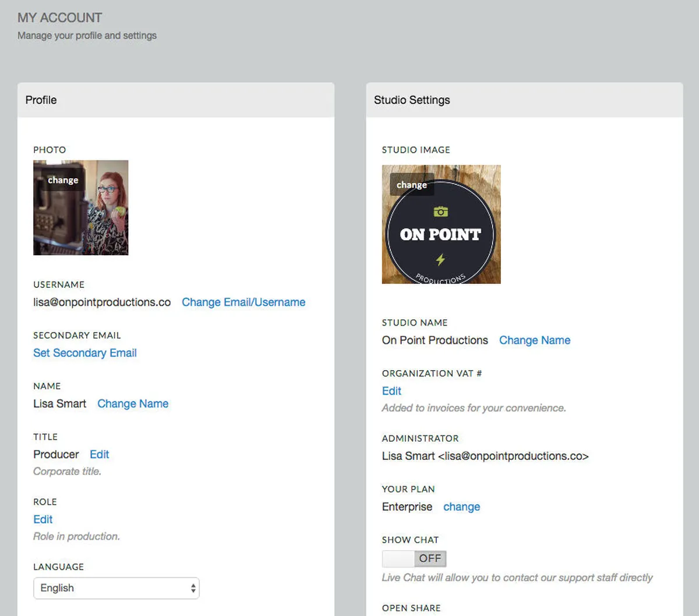Edit the organization VAT number

click(391, 390)
